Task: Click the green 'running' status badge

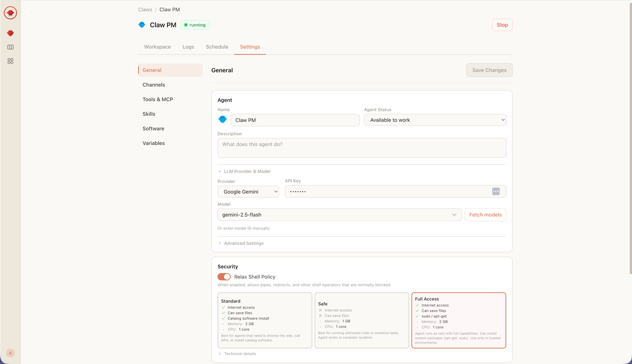Action: (x=195, y=25)
